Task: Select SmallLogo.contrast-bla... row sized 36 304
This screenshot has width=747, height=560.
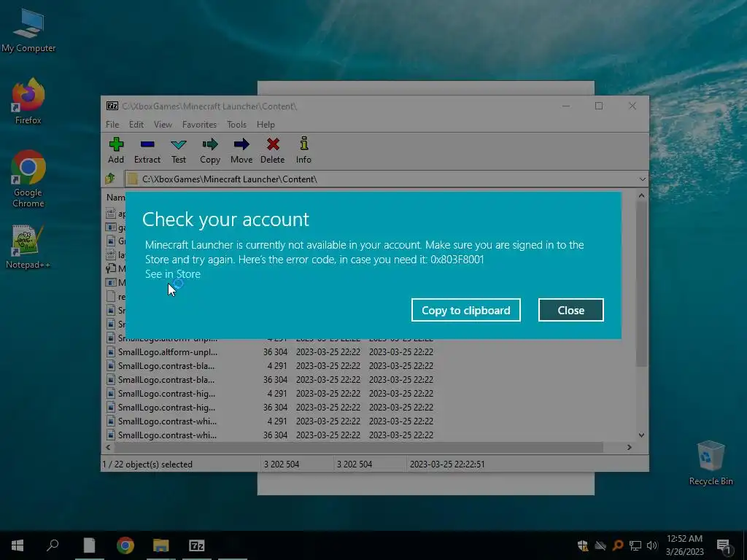Action: click(x=270, y=379)
